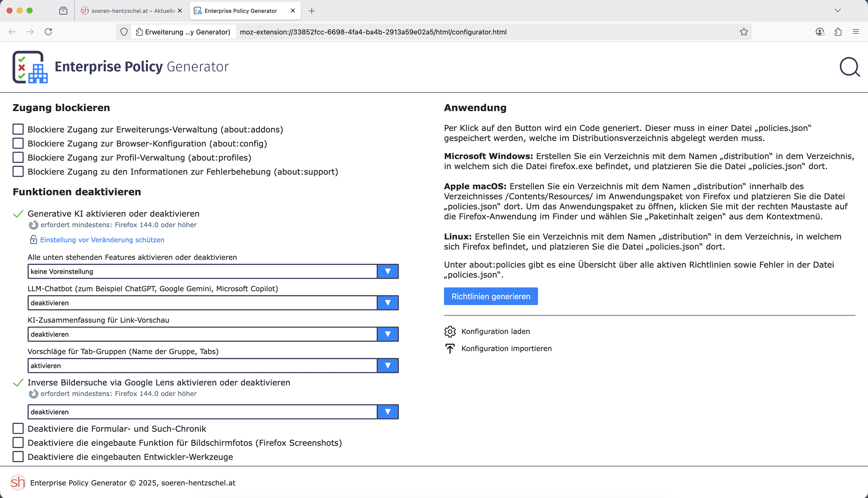The width and height of the screenshot is (868, 498).
Task: Check Deaktiviere Firefox Screenshots option
Action: [x=18, y=443]
